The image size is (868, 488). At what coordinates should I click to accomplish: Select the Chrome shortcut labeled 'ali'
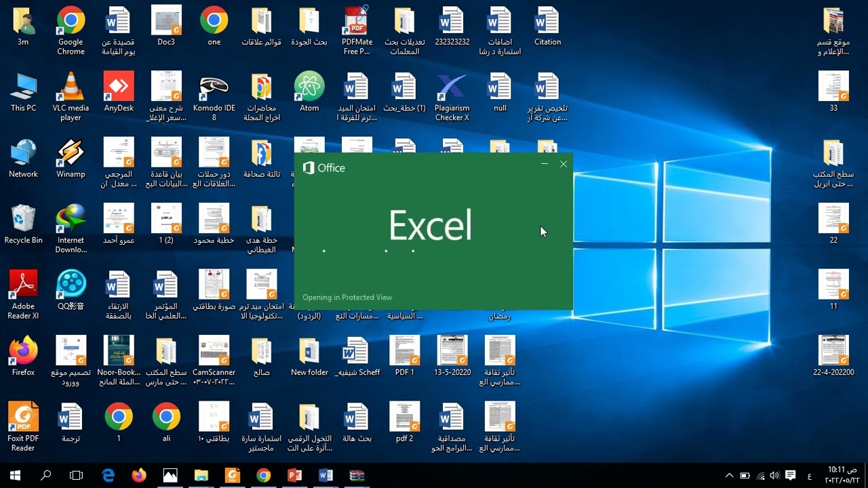click(166, 422)
